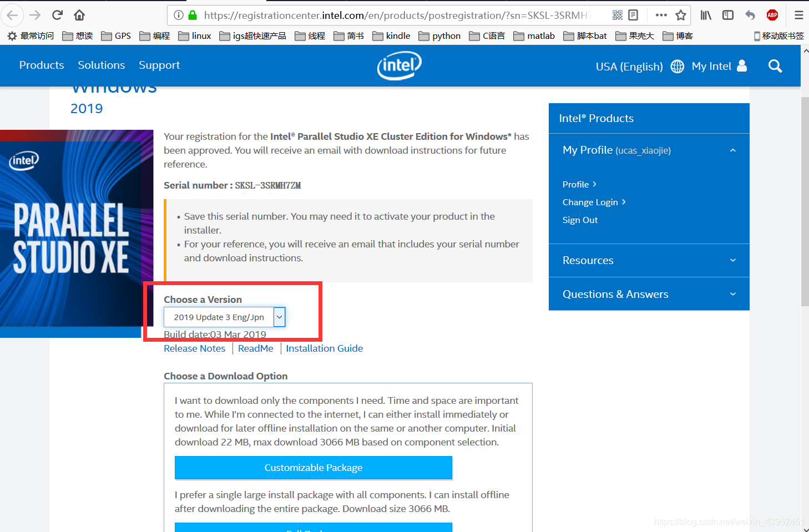Open the linux bookmark folder
Screen dimensions: 809x532
(195, 36)
